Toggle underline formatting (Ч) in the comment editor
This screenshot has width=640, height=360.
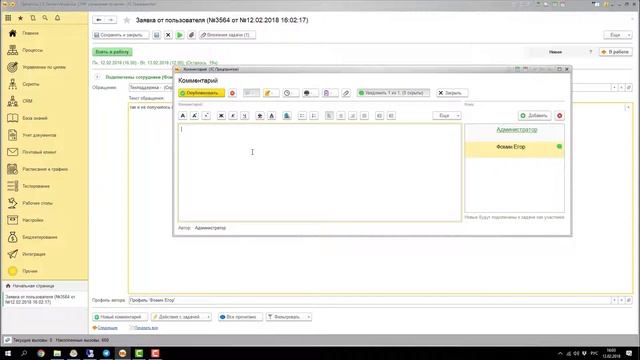pyautogui.click(x=245, y=116)
